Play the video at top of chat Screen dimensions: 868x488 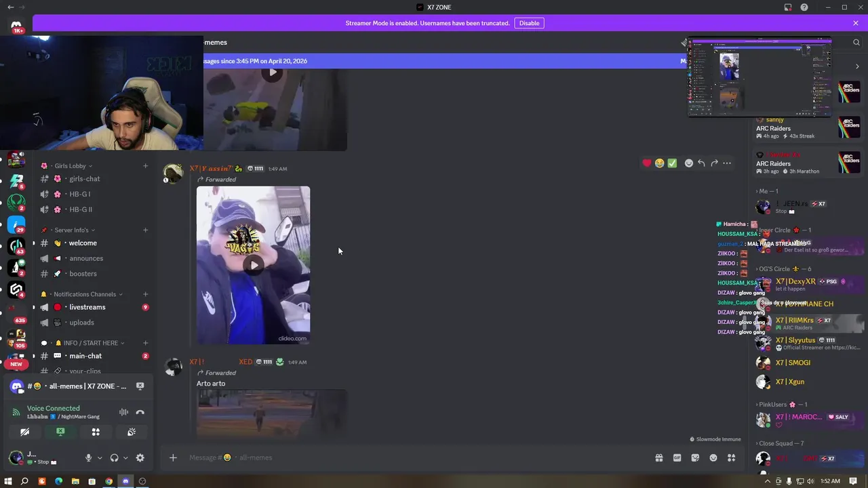point(273,72)
